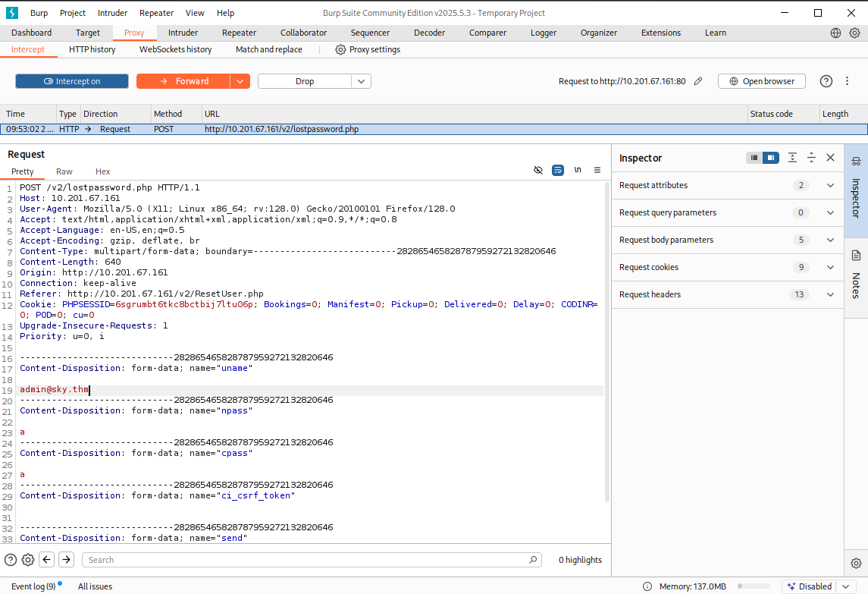
Task: Open Inspector settings gear at bottom right
Action: pos(856,563)
